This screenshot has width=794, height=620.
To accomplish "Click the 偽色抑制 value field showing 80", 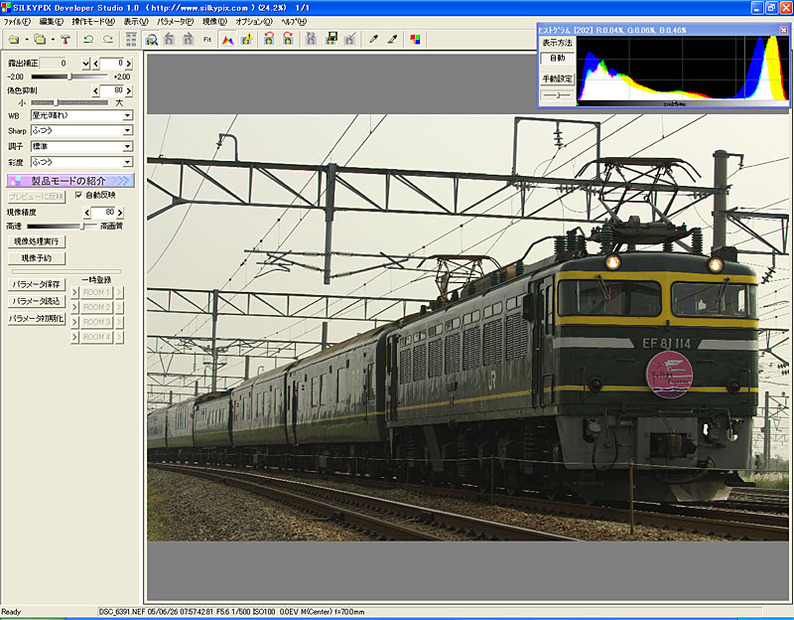I will click(x=112, y=91).
